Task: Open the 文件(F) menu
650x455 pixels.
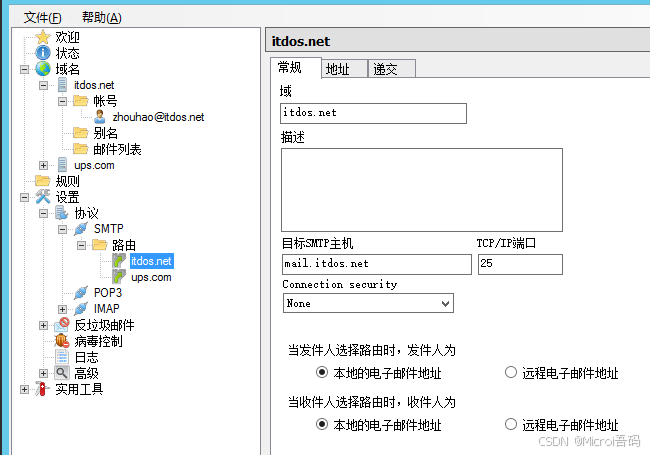Action: [42, 17]
